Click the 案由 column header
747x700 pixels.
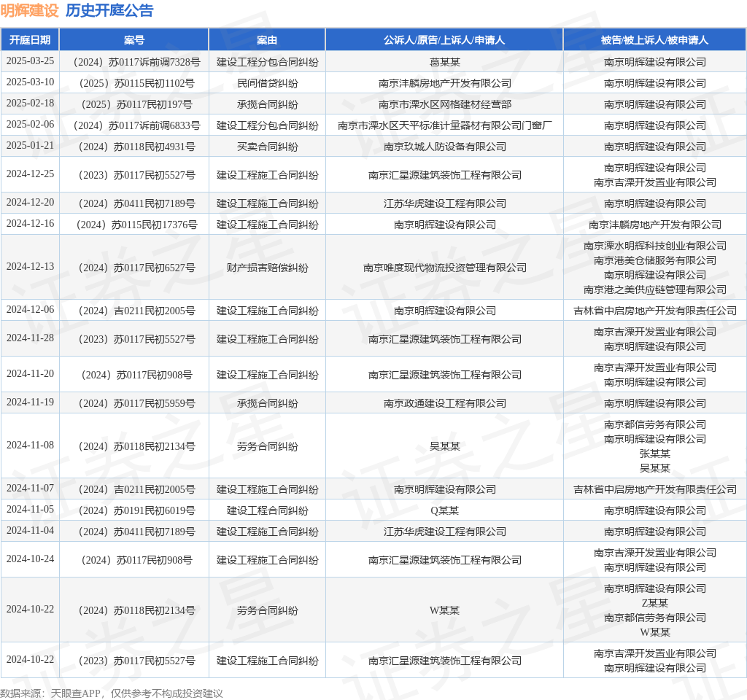[267, 40]
